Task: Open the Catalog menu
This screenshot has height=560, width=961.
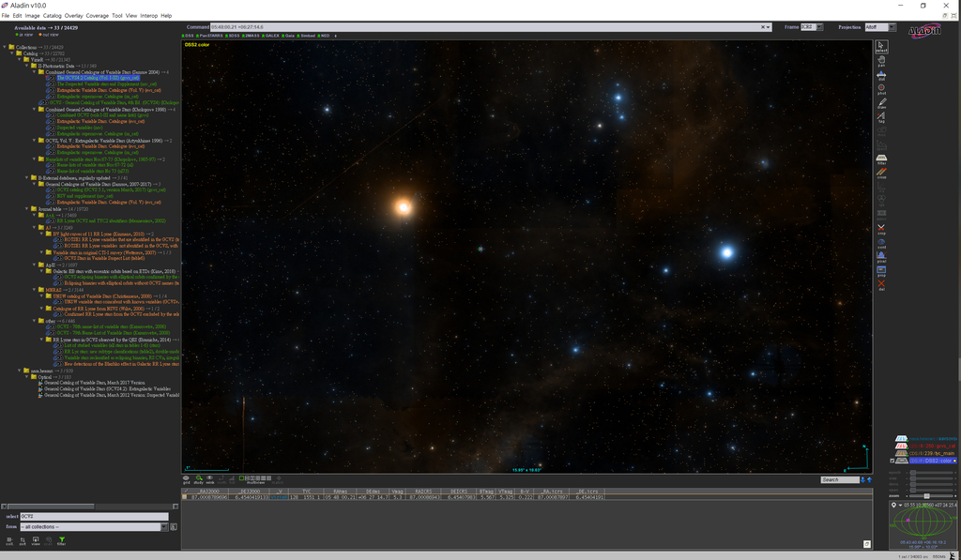Action: pyautogui.click(x=53, y=15)
